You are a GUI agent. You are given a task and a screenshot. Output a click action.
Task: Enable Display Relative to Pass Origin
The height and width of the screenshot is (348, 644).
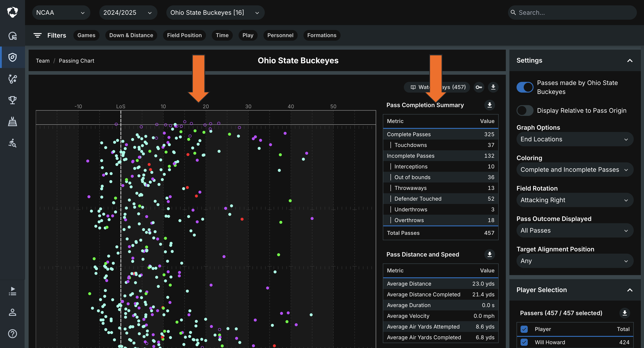(525, 110)
